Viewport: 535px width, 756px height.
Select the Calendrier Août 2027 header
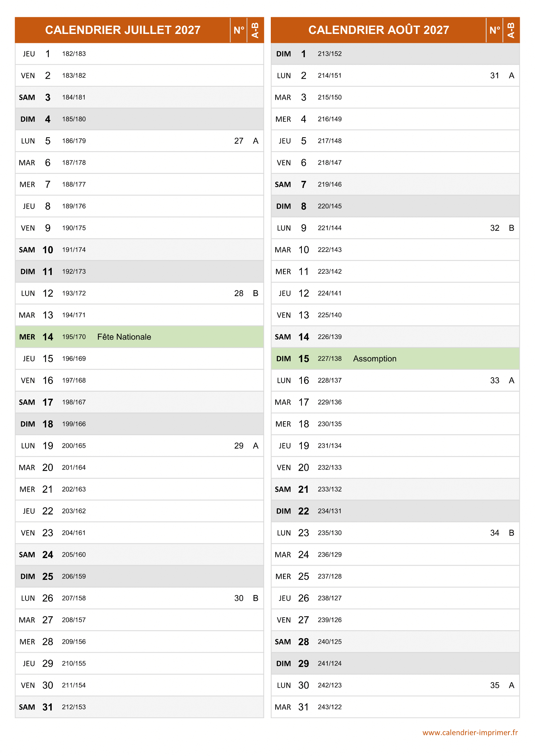click(378, 30)
